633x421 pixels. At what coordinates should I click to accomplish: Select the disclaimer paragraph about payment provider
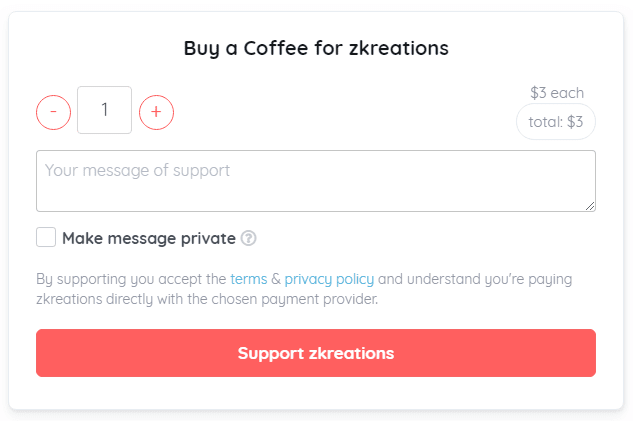click(304, 289)
